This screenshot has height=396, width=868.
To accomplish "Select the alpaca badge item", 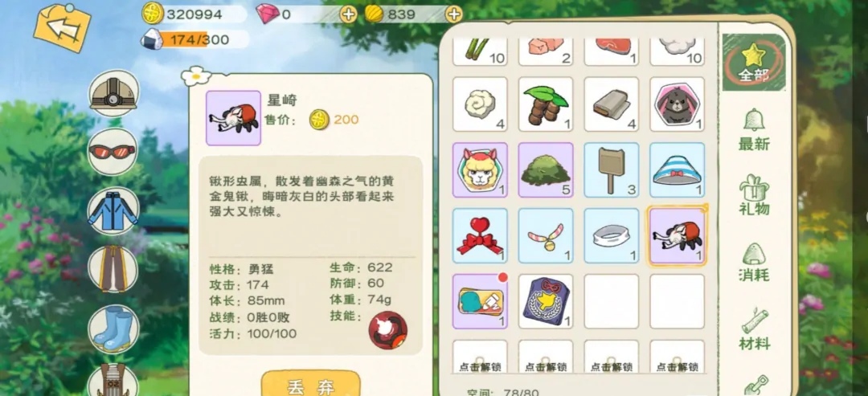I will click(480, 169).
